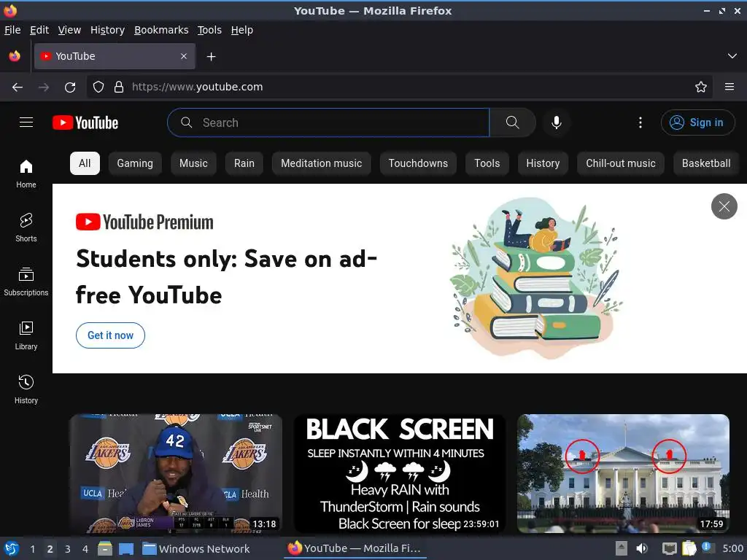Select the Tools filter chip
The width and height of the screenshot is (747, 560).
(487, 163)
